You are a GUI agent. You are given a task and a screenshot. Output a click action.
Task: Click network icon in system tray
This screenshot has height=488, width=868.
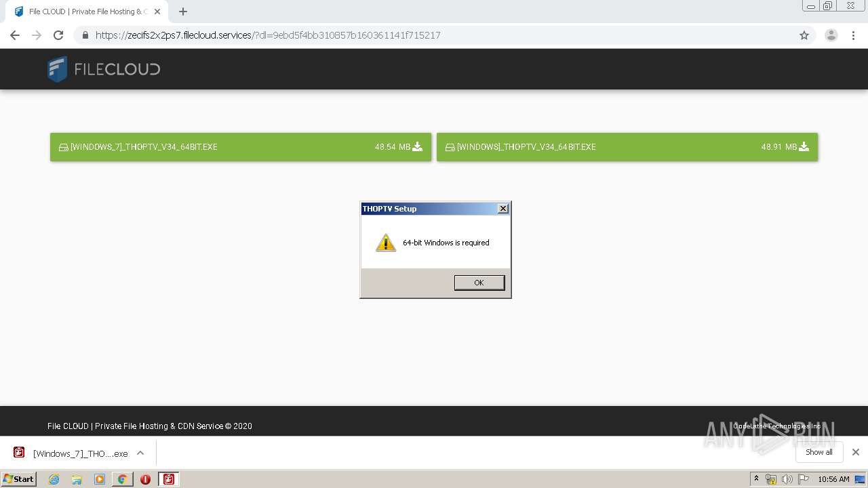(x=771, y=479)
